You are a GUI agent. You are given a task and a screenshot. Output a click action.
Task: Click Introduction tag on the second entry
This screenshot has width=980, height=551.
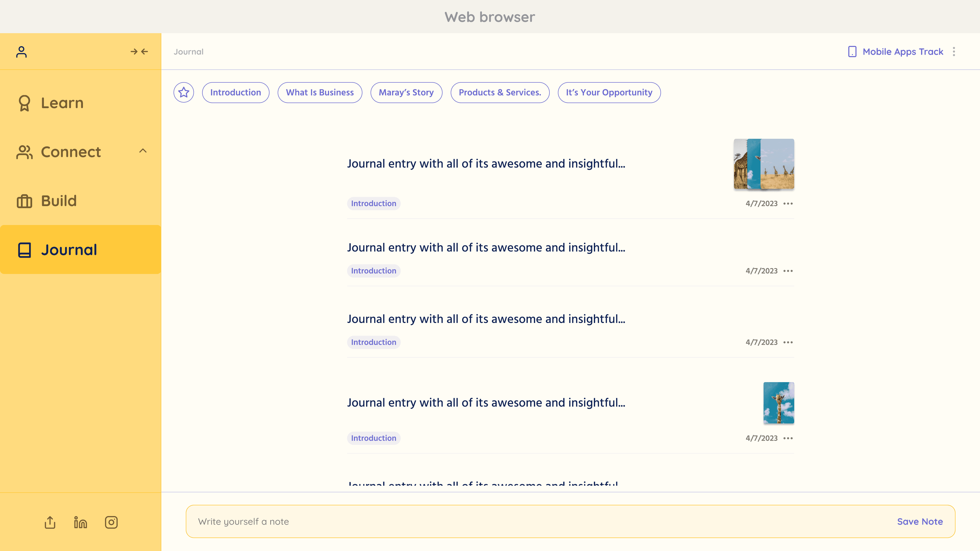click(x=374, y=271)
